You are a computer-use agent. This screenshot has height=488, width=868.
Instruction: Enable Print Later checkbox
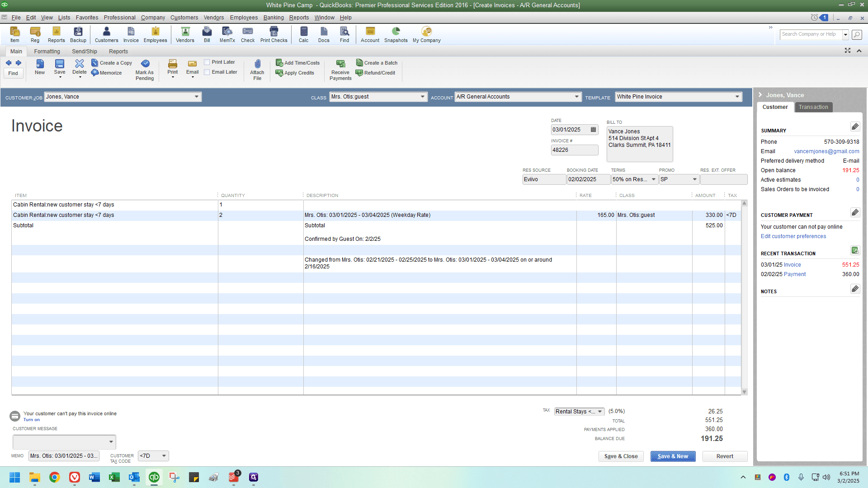pos(207,62)
